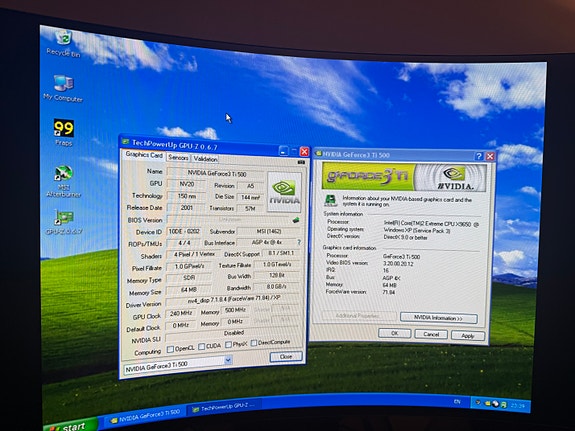Open the Windows XP start menu
Screen dimensions: 575x431
point(70,425)
